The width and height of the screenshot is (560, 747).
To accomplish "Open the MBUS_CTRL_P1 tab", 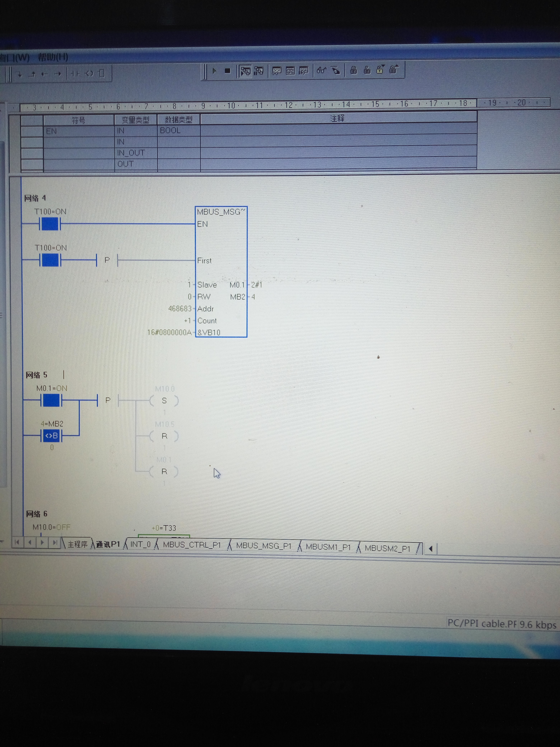I will (192, 545).
